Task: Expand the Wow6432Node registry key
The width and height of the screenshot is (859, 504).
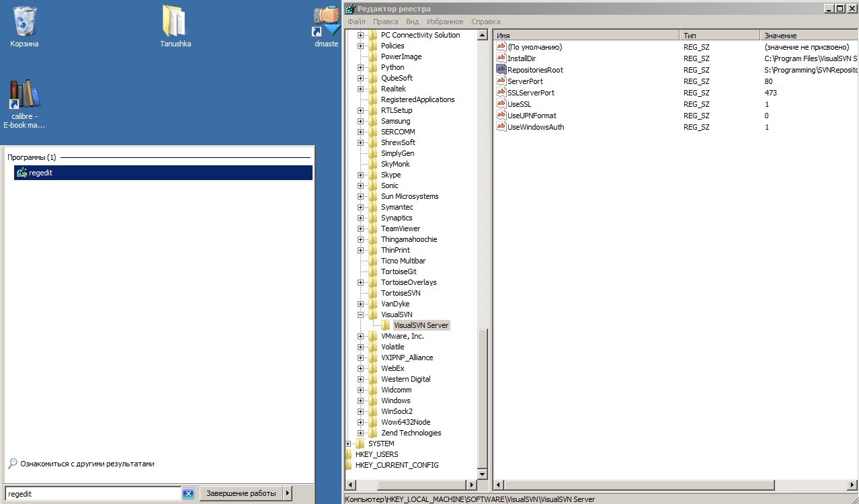Action: [x=361, y=422]
